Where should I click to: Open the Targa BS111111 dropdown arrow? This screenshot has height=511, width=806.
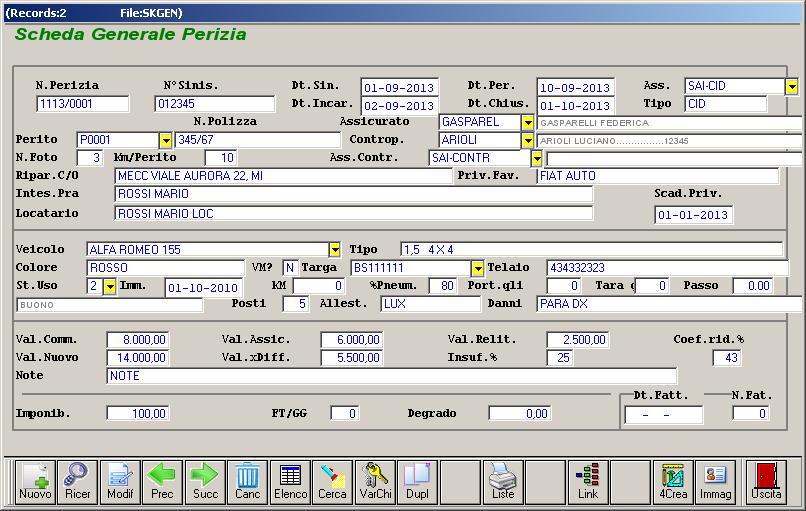pyautogui.click(x=478, y=268)
